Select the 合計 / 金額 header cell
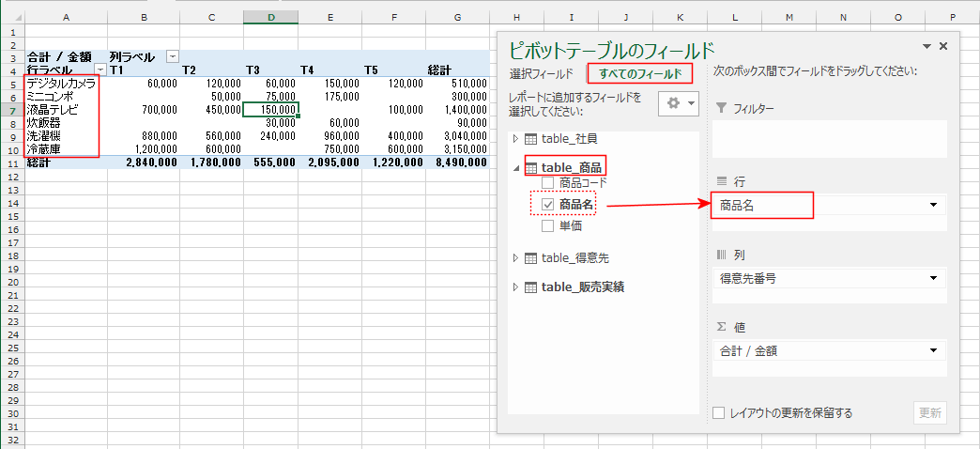This screenshot has width=980, height=449. pyautogui.click(x=67, y=57)
